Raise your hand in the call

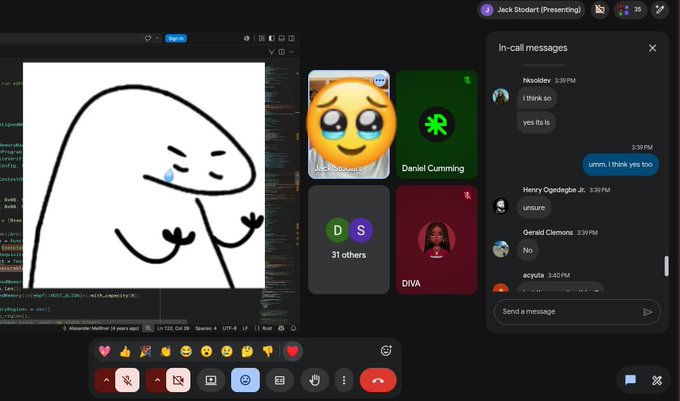pyautogui.click(x=314, y=380)
